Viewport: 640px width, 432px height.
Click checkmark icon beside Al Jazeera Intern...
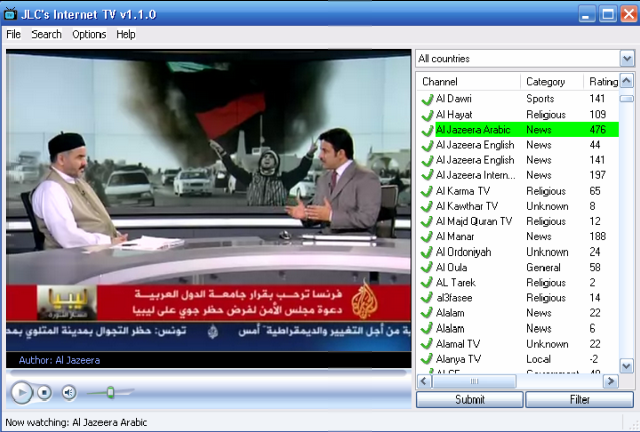pos(427,175)
